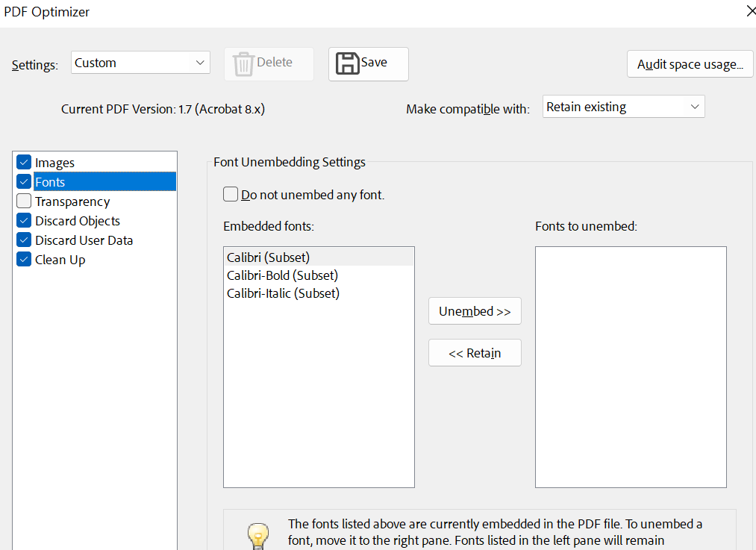
Task: Expand the 'Make compatible with' dropdown
Action: tap(623, 107)
